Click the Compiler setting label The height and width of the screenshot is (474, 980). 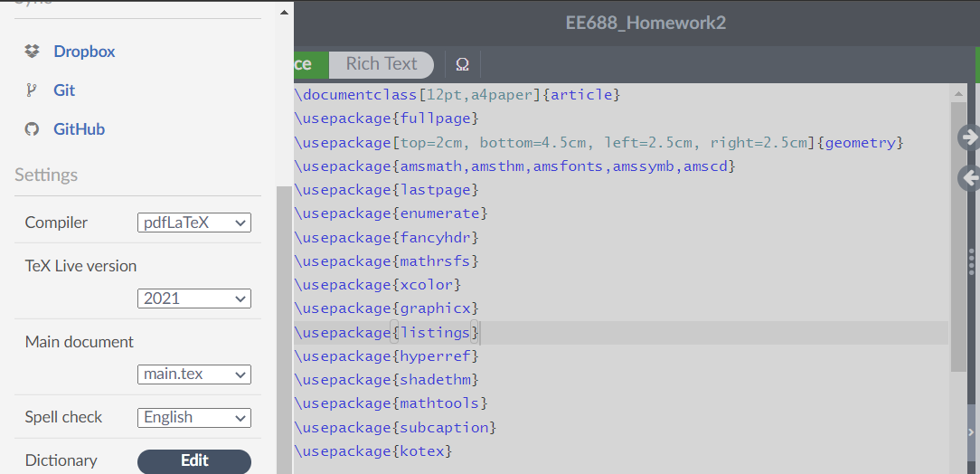click(56, 223)
